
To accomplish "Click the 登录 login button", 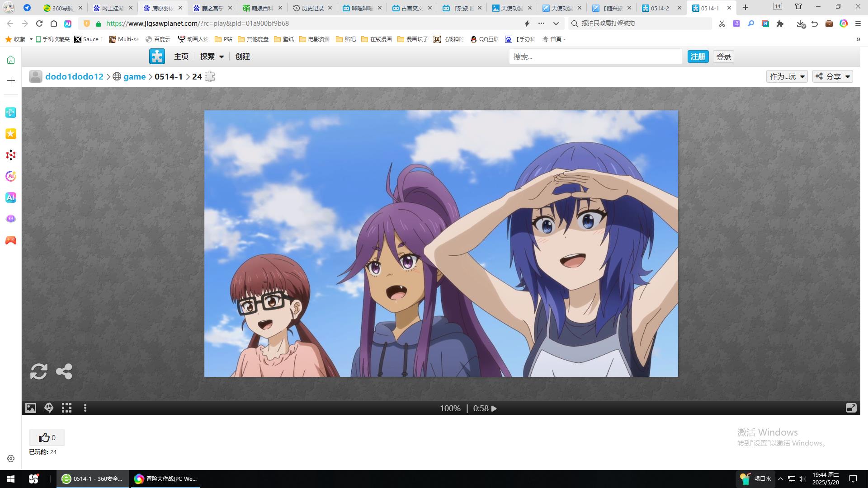I will [724, 56].
